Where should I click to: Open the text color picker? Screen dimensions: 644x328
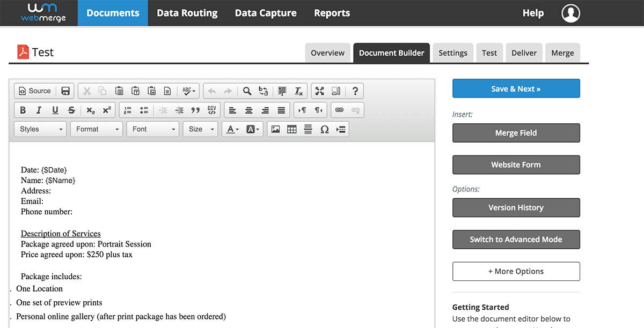point(232,129)
